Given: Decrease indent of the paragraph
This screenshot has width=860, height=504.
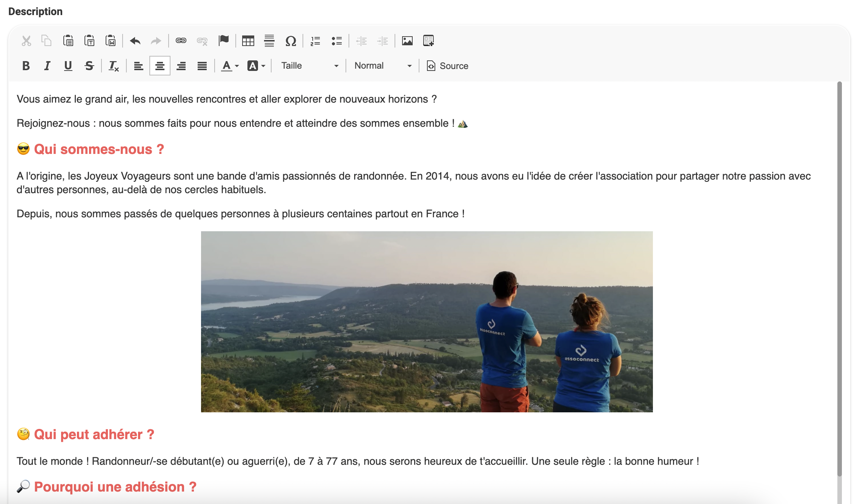Looking at the screenshot, I should [361, 41].
